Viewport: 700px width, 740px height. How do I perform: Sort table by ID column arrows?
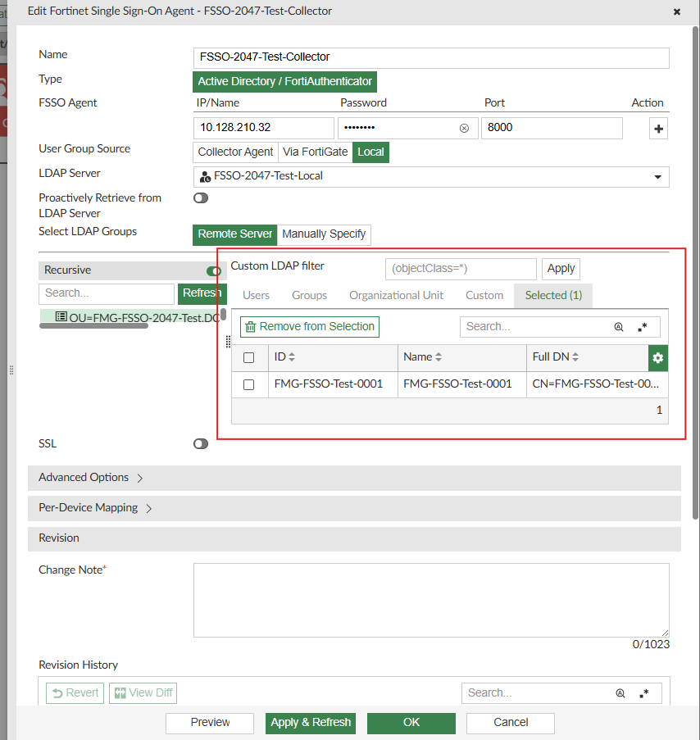click(292, 357)
